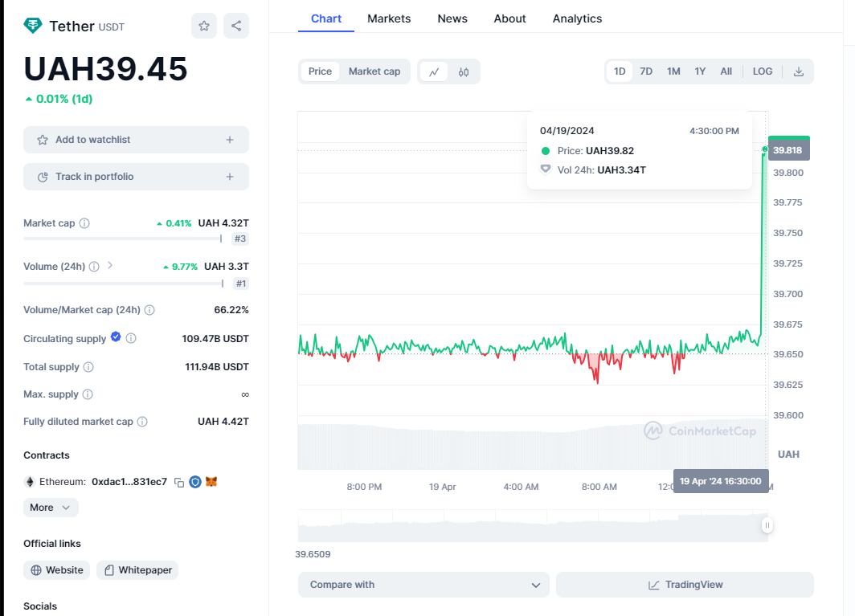Click the Tether logo icon
Image resolution: width=855 pixels, height=616 pixels.
33,26
